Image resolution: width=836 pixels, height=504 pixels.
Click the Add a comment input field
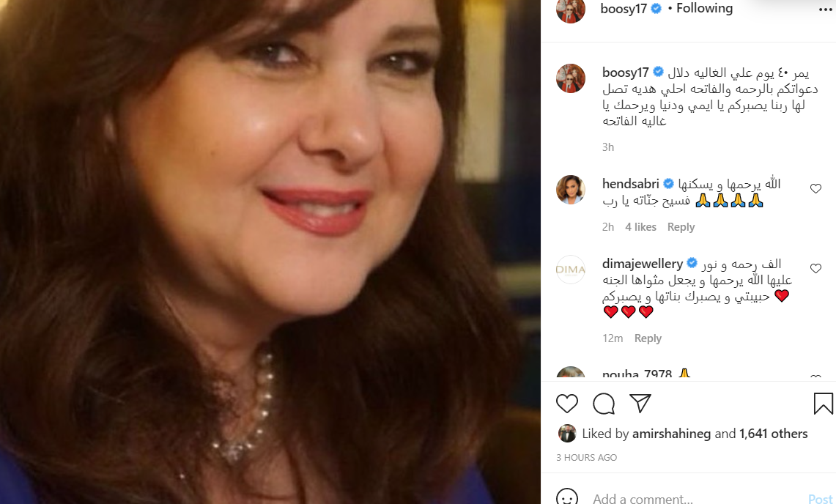click(689, 498)
